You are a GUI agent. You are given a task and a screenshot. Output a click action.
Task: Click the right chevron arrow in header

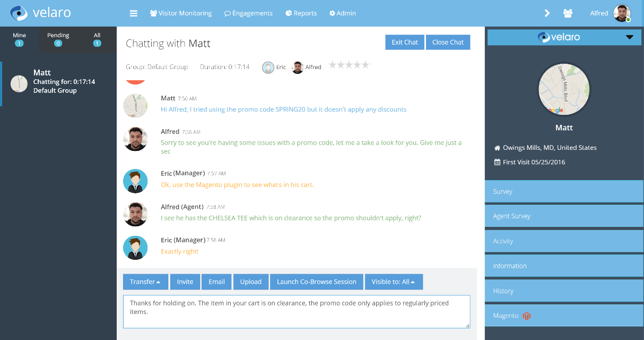pos(547,13)
